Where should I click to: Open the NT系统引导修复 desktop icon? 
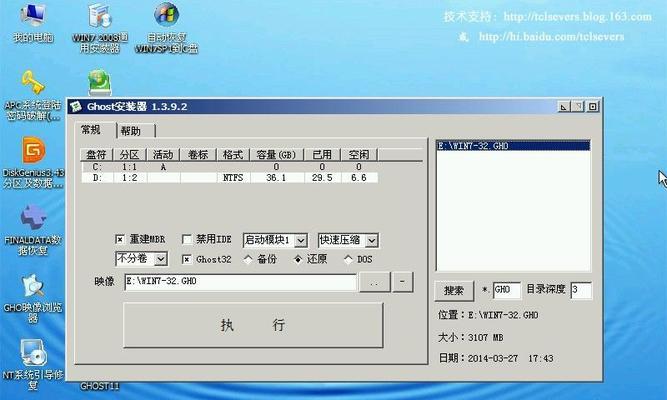point(33,365)
